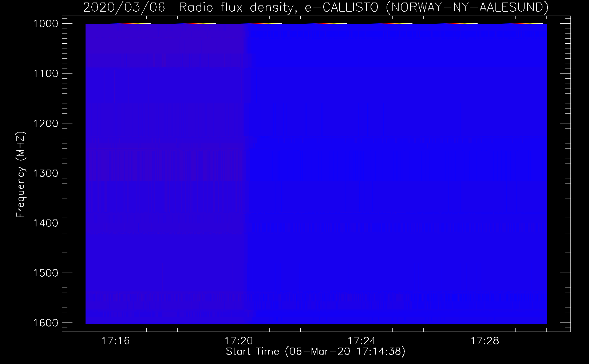Click the 17:16 time tick label
Image resolution: width=589 pixels, height=364 pixels.
[115, 341]
